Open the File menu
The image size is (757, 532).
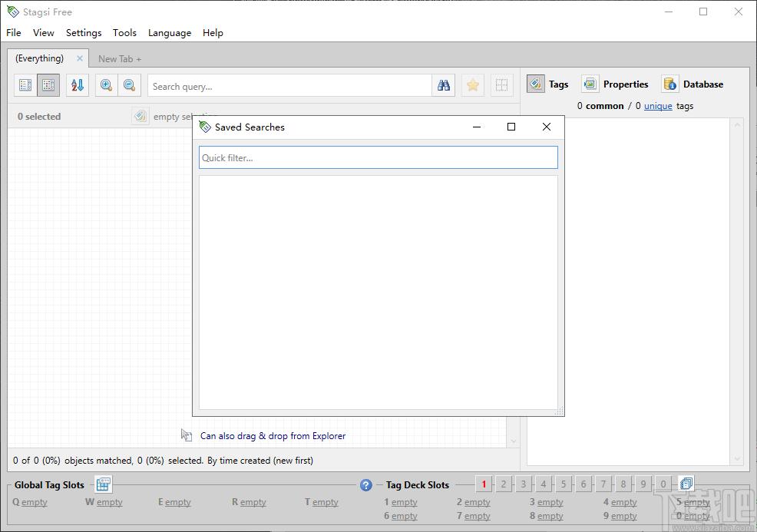point(14,33)
